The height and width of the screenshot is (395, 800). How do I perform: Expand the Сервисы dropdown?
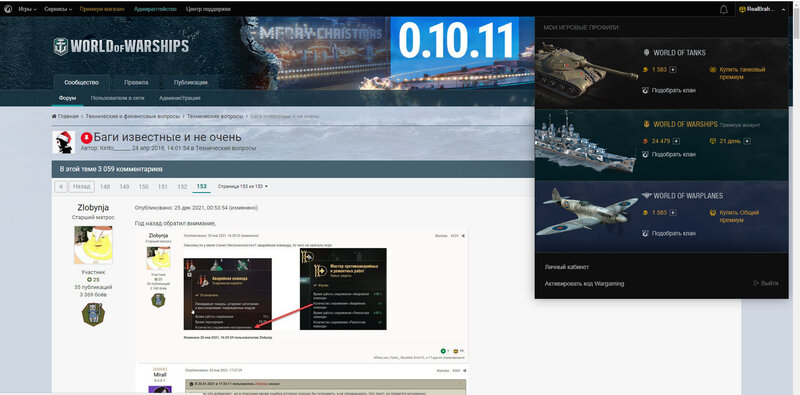pos(58,9)
